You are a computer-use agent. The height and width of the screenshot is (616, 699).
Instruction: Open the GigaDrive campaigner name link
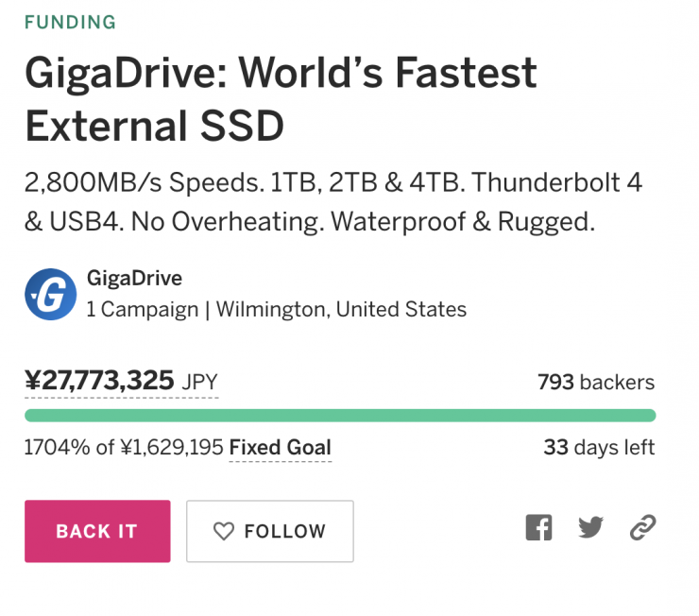133,278
